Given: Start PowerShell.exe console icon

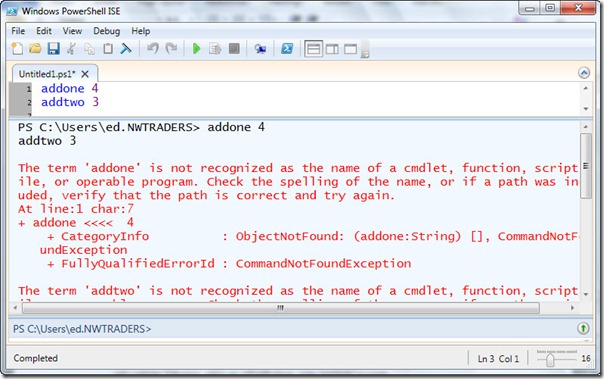Looking at the screenshot, I should [287, 49].
